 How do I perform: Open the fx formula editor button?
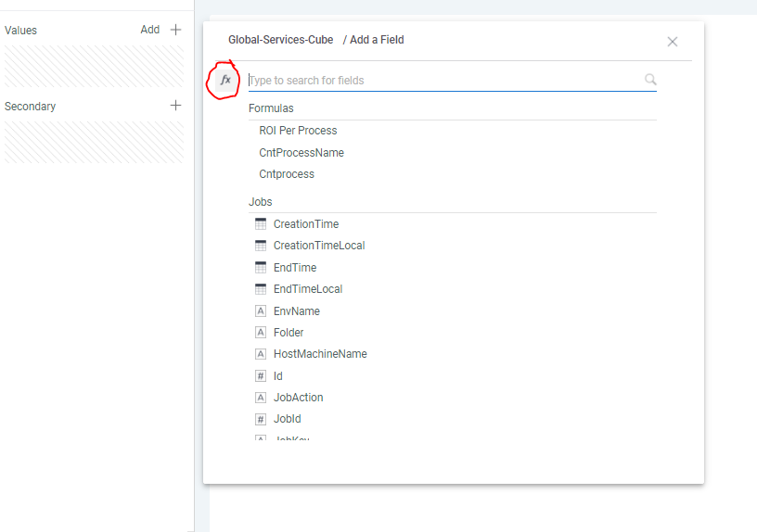pos(225,81)
